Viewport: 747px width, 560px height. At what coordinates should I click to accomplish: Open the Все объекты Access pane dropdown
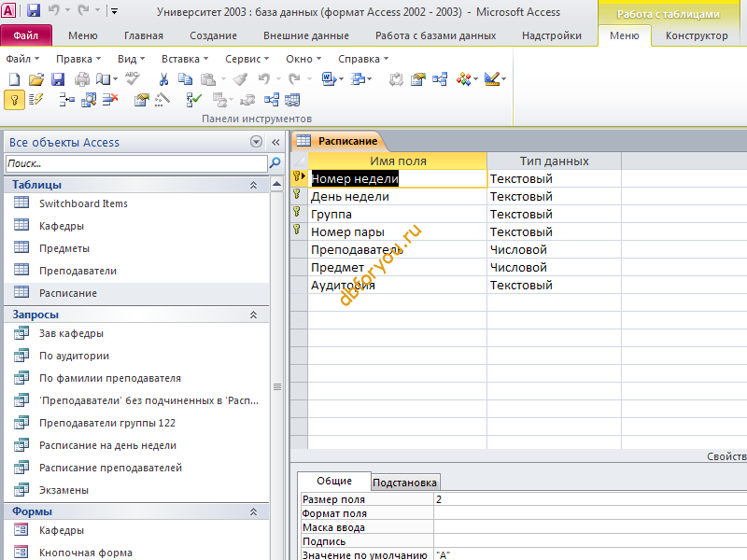256,142
